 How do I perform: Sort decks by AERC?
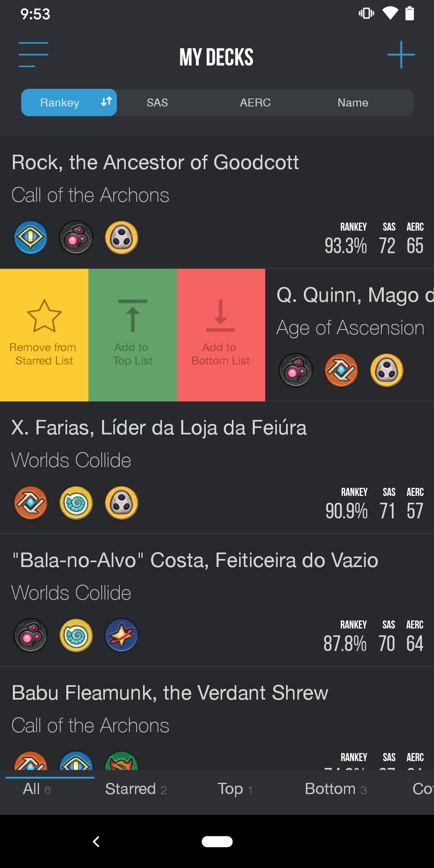click(x=255, y=102)
